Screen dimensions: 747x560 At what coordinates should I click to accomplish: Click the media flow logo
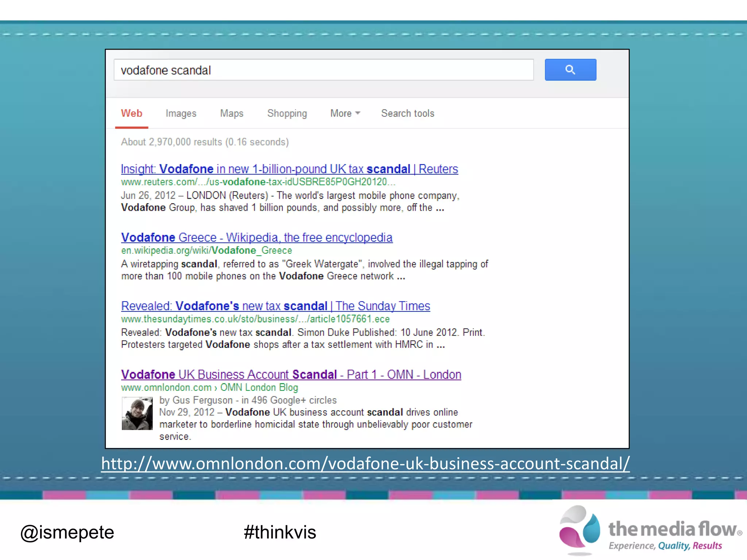(x=650, y=530)
